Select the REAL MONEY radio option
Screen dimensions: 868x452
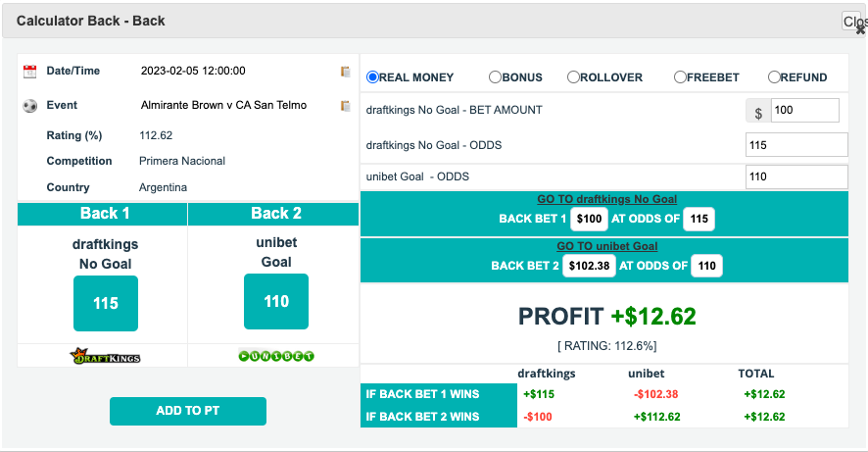tap(372, 77)
